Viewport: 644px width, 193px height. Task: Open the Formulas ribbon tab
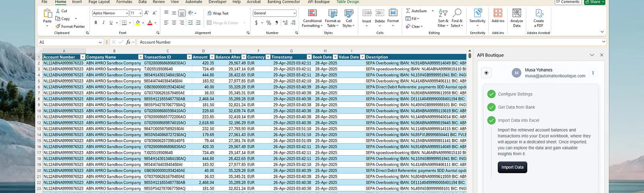pyautogui.click(x=124, y=2)
